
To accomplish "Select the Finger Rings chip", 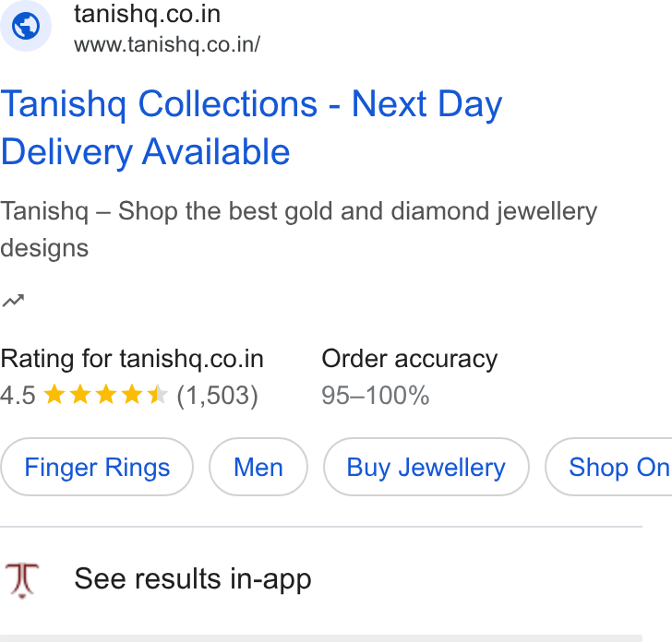I will (x=97, y=467).
